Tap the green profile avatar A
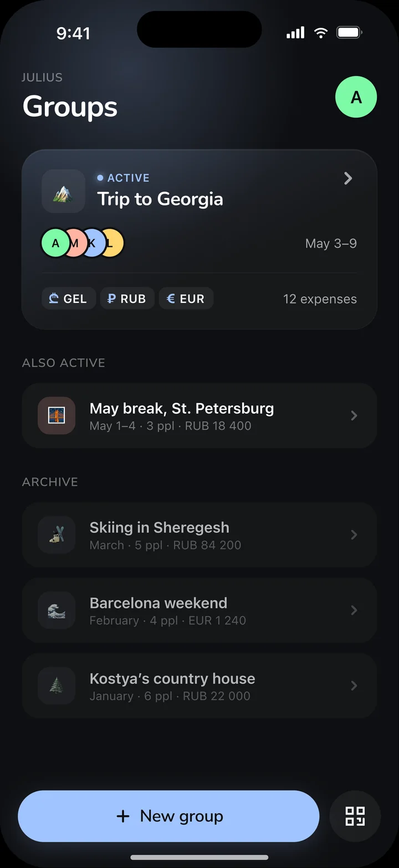 click(x=356, y=97)
